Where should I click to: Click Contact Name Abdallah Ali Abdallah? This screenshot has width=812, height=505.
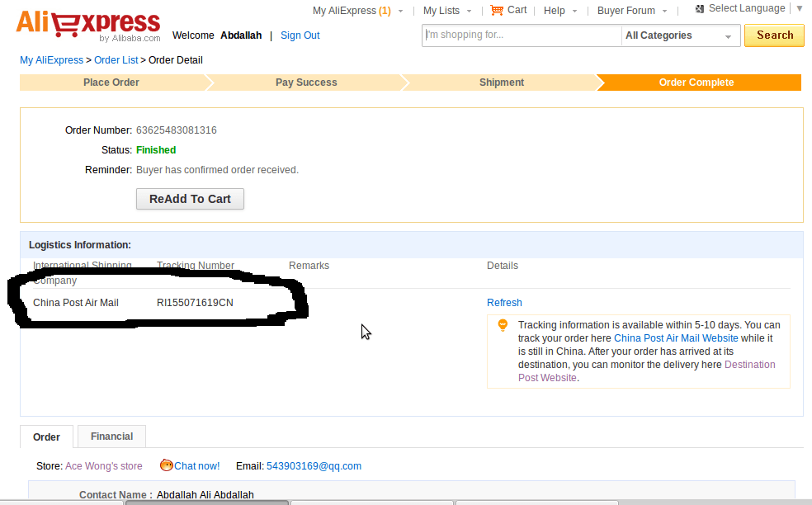click(205, 494)
